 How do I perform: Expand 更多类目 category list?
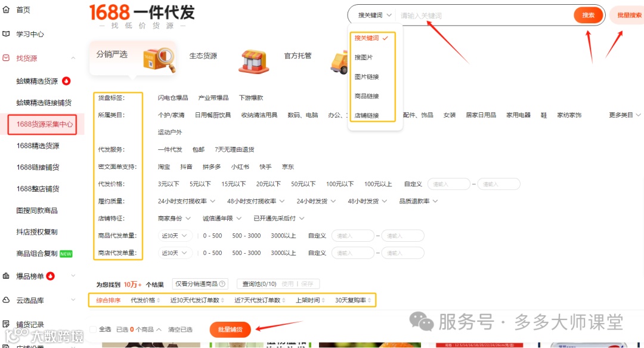tap(625, 115)
